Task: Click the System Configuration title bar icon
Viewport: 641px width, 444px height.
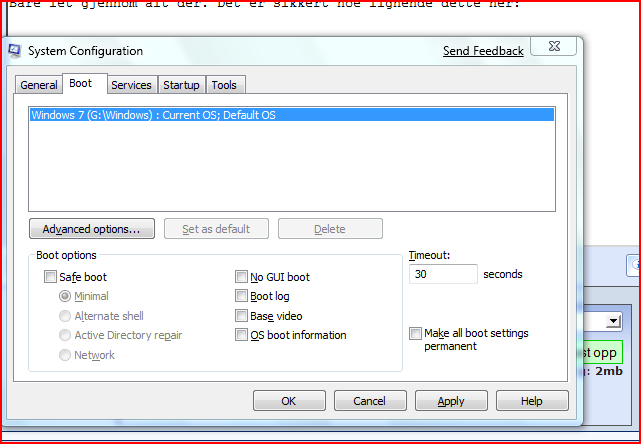Action: (x=14, y=51)
